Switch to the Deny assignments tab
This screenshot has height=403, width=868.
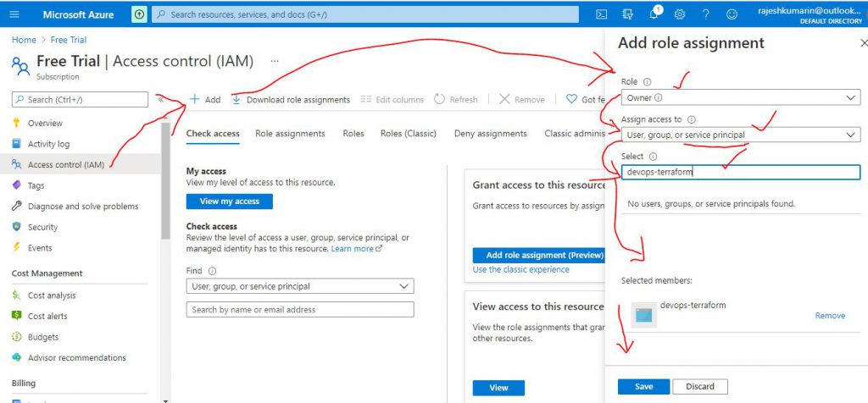coord(490,134)
